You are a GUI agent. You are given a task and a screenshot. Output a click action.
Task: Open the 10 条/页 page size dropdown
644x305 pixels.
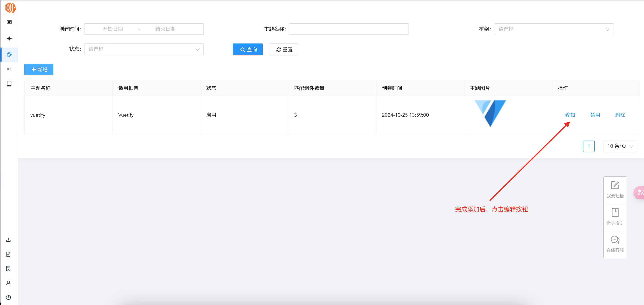tap(619, 146)
